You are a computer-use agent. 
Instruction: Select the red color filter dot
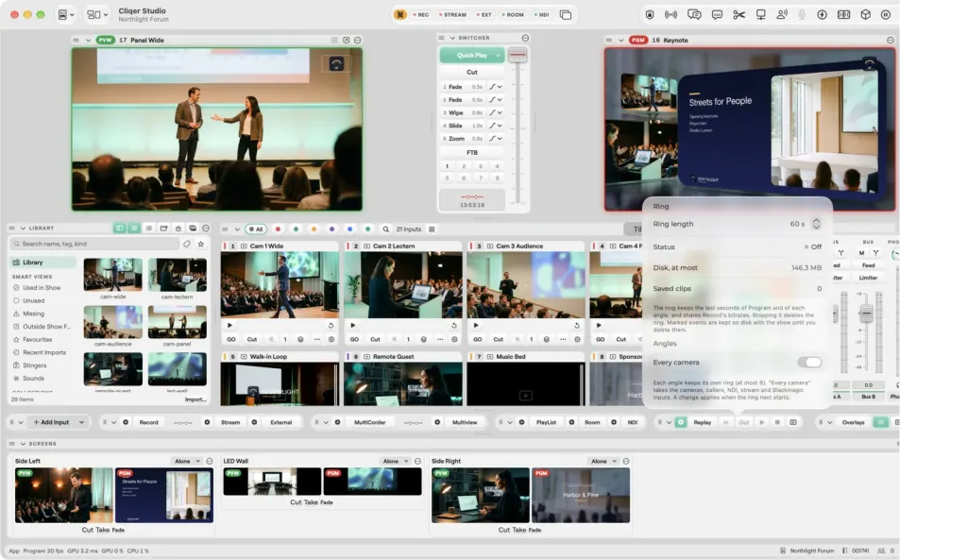278,229
